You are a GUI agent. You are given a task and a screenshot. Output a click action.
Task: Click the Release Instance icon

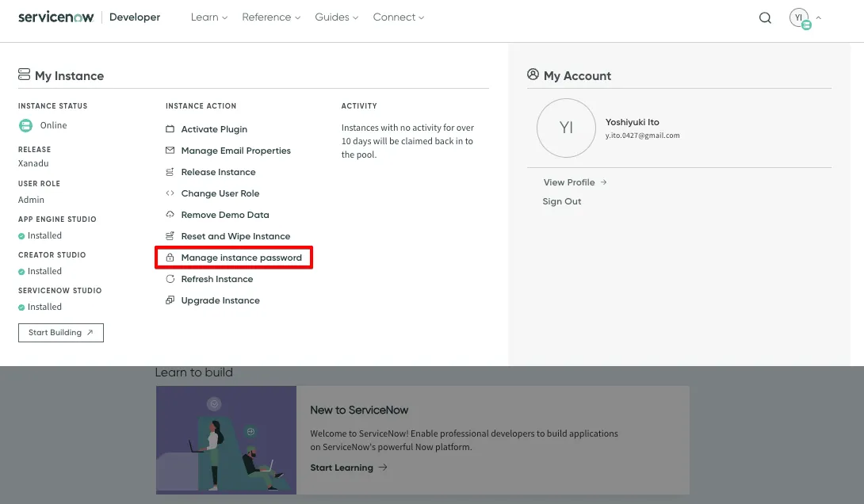[170, 172]
